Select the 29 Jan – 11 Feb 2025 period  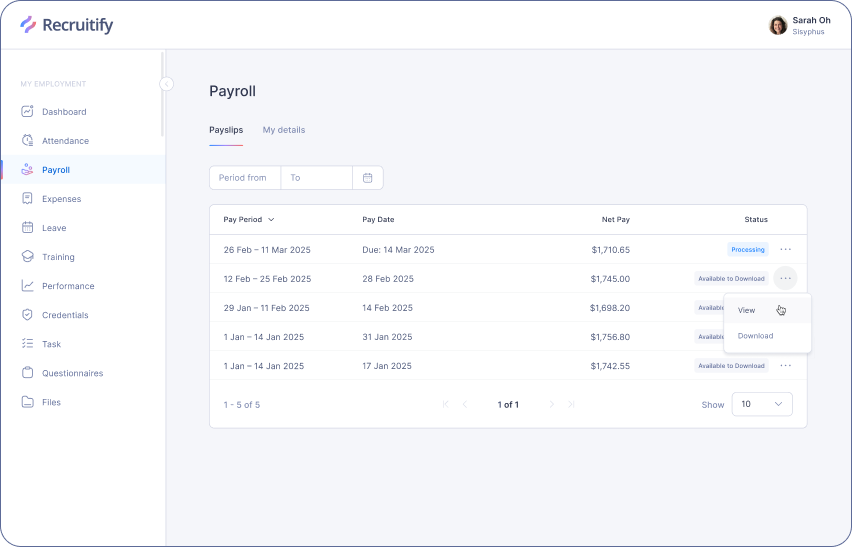pyautogui.click(x=266, y=308)
